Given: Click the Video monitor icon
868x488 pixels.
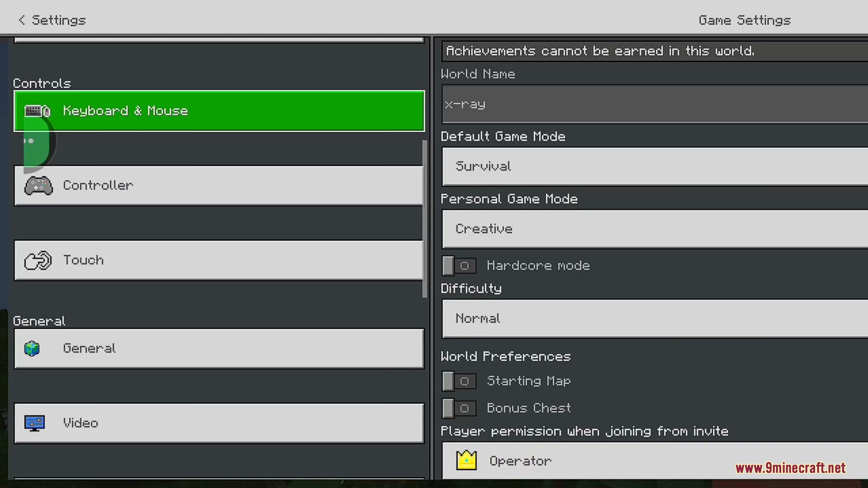Looking at the screenshot, I should [x=34, y=423].
